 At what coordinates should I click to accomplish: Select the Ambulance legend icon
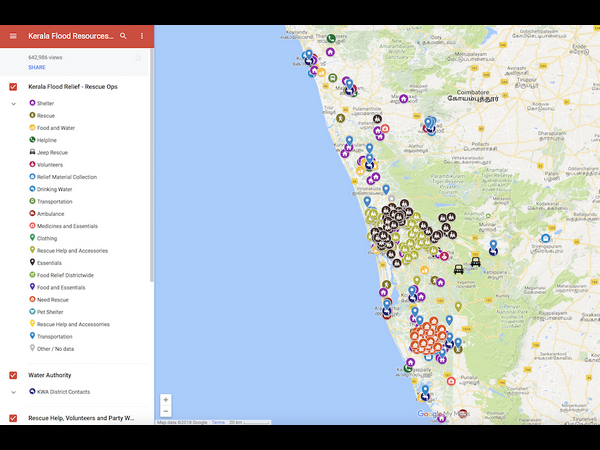(x=32, y=213)
